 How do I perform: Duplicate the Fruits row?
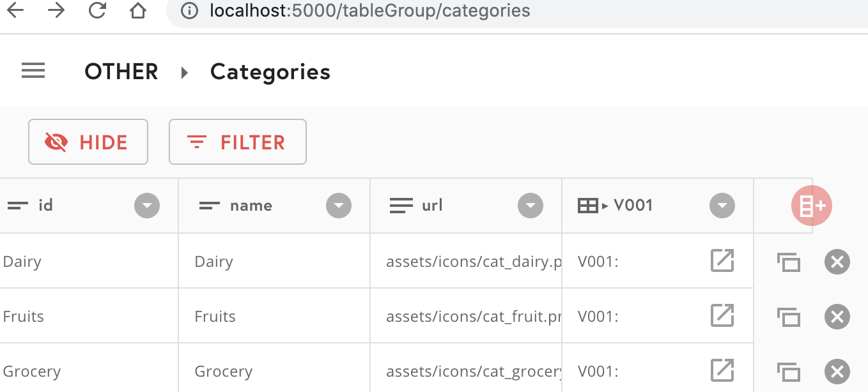789,316
